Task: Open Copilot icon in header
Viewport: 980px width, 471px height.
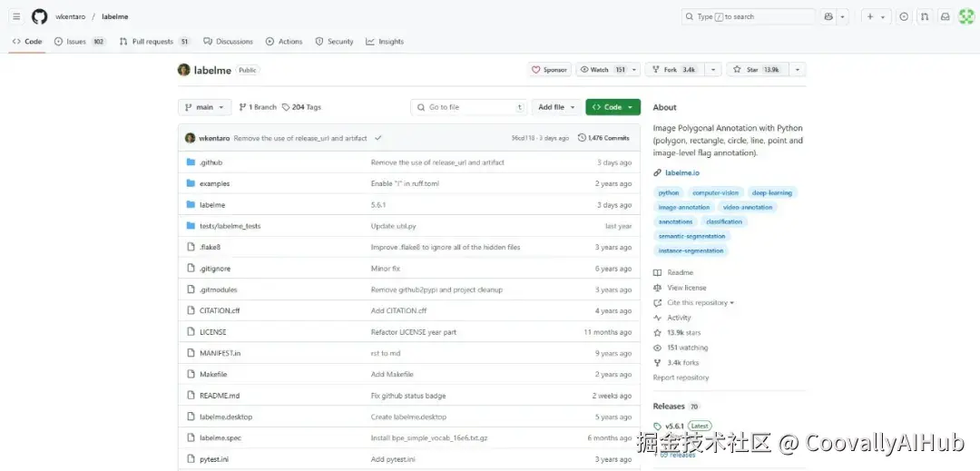Action: coord(828,17)
